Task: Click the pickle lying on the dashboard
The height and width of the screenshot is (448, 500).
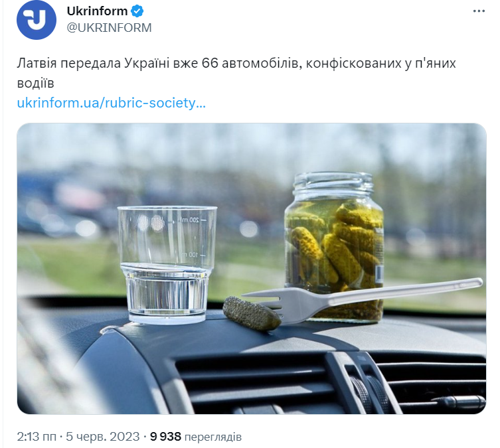Action: pyautogui.click(x=252, y=313)
